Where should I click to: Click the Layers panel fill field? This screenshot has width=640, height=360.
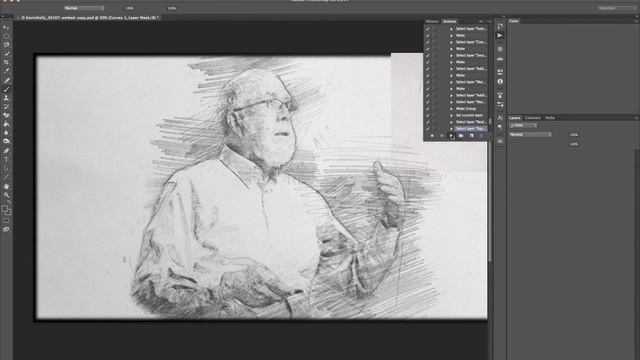573,144
